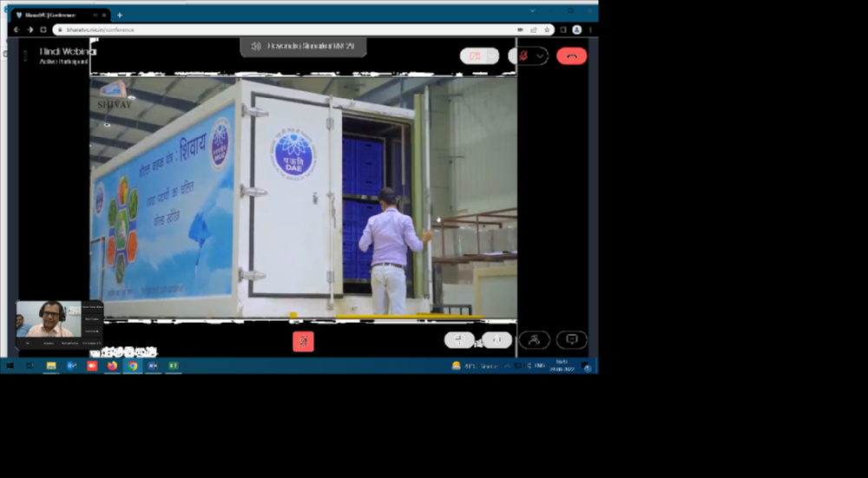Image resolution: width=868 pixels, height=478 pixels.
Task: Go back in browser history
Action: [x=16, y=29]
